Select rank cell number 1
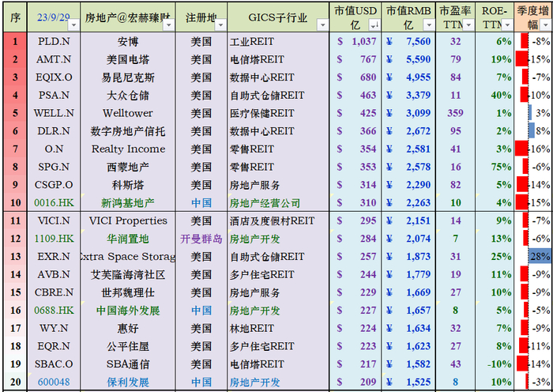 (15, 42)
